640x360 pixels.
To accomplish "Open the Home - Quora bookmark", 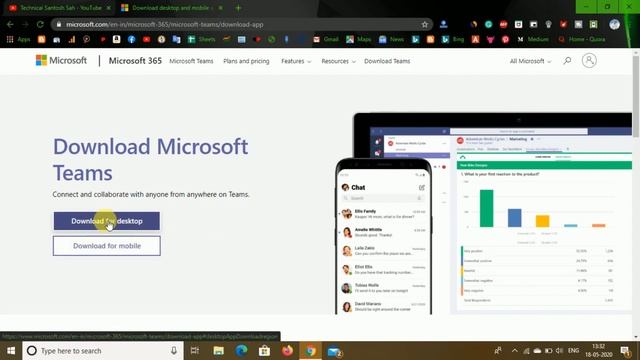I will coord(582,39).
